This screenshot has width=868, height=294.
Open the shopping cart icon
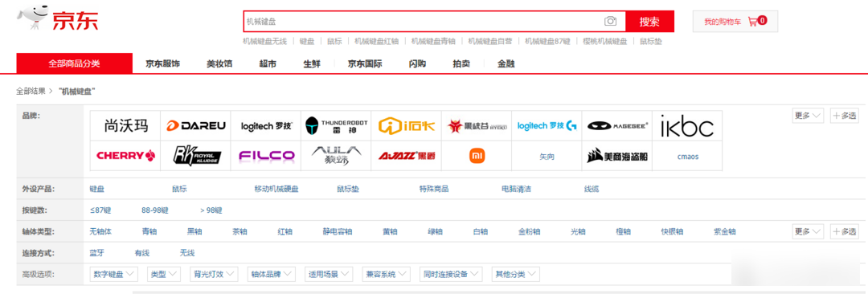pos(752,22)
